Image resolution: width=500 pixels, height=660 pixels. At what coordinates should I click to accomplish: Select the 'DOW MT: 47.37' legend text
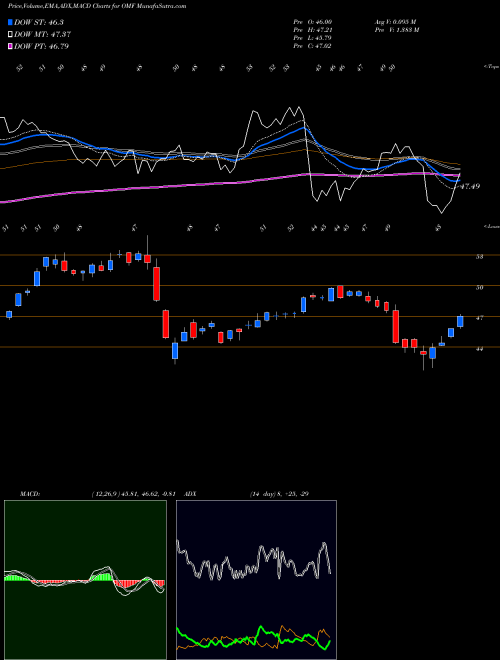tap(42, 35)
